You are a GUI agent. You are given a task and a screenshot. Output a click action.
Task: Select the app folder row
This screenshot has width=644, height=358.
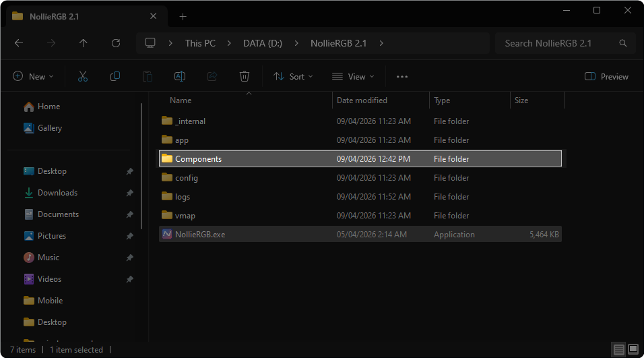coord(360,140)
